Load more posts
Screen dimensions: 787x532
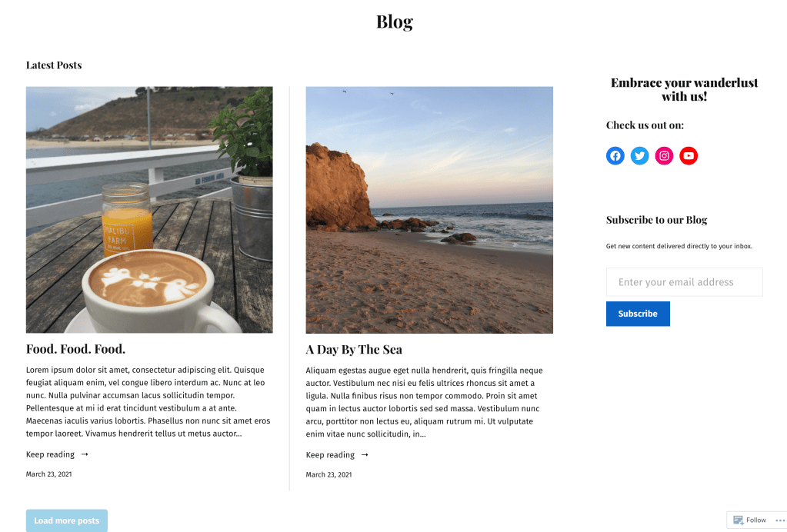(x=67, y=520)
